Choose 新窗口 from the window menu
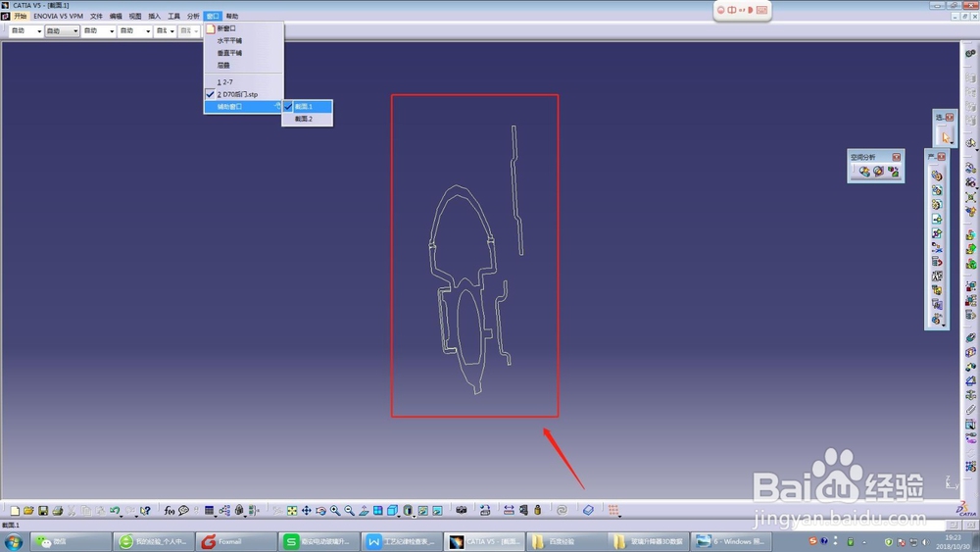 click(x=244, y=28)
